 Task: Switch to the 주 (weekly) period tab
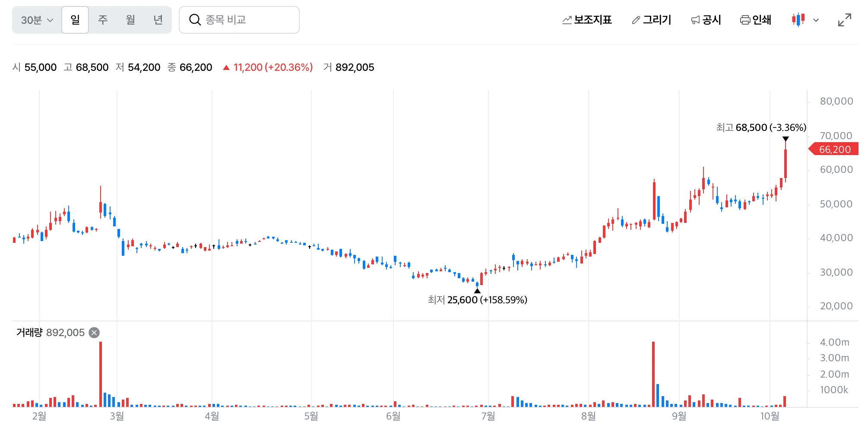[103, 20]
